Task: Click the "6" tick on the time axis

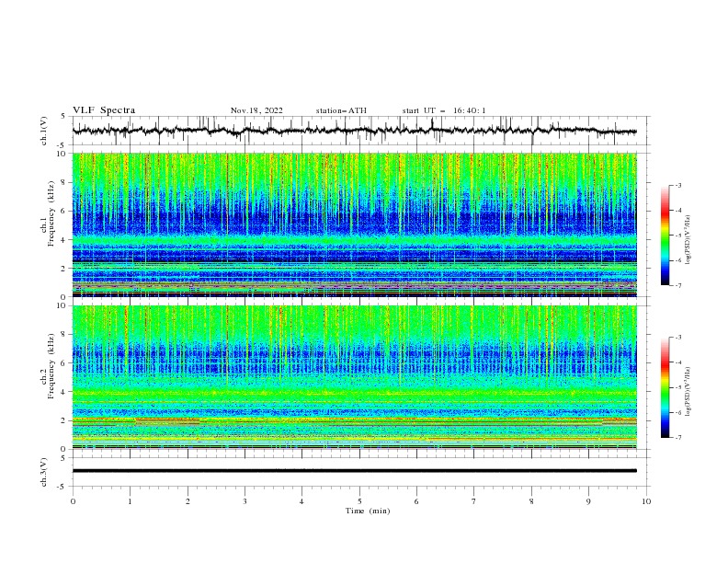Action: tap(416, 501)
